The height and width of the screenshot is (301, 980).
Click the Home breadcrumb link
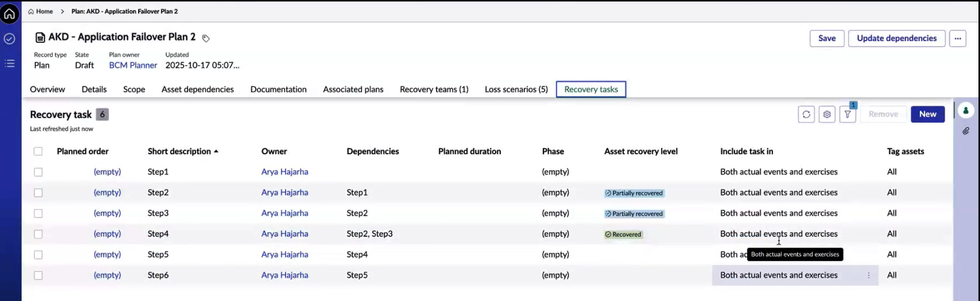click(x=44, y=11)
